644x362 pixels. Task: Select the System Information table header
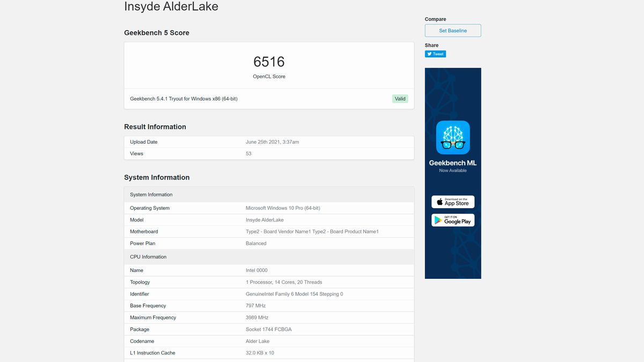pos(269,195)
